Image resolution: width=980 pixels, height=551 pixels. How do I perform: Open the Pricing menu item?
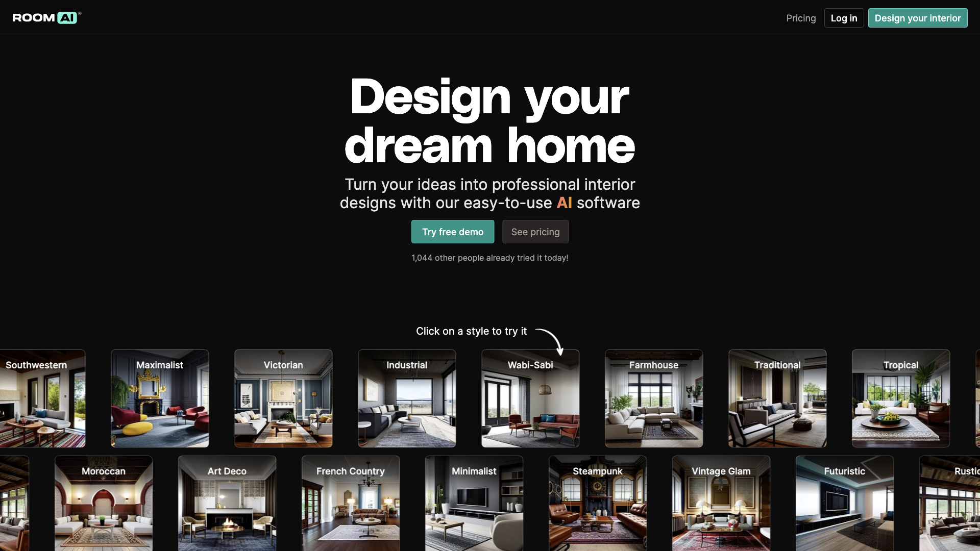point(801,17)
